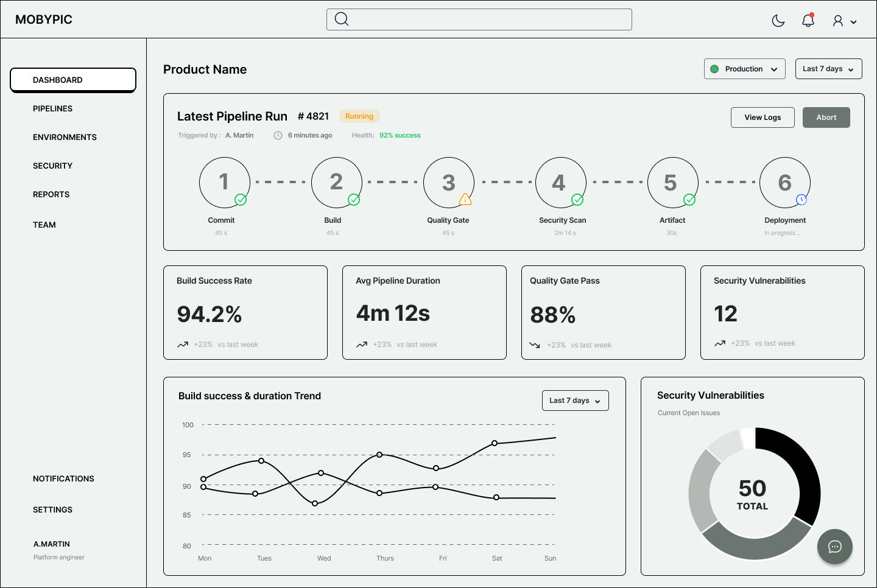The height and width of the screenshot is (588, 877).
Task: Click the Quality Gate warning icon
Action: pyautogui.click(x=465, y=200)
